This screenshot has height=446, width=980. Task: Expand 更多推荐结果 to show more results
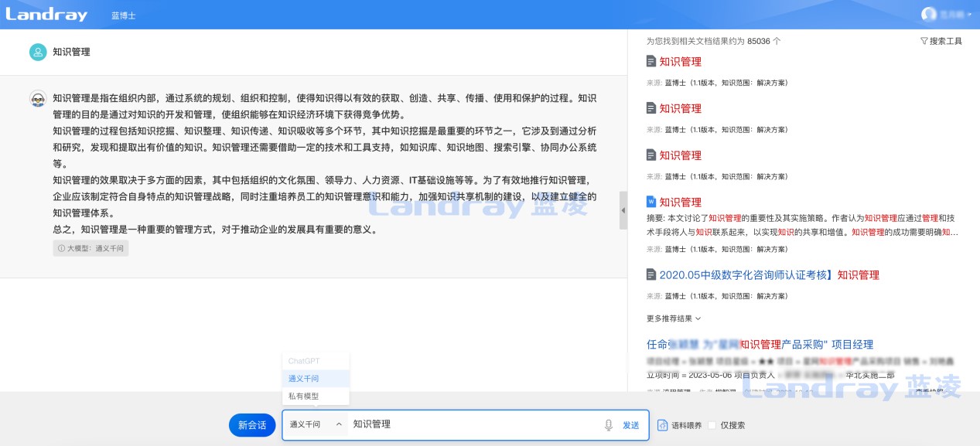pos(668,318)
